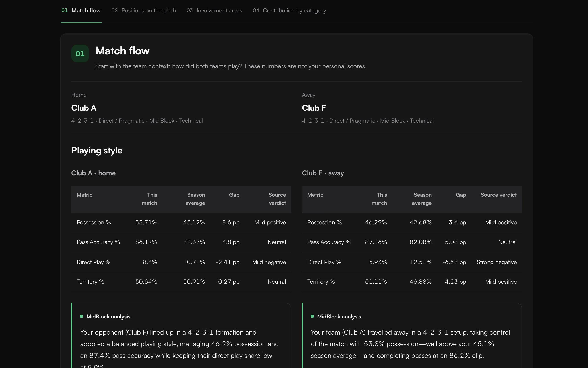This screenshot has width=588, height=368.
Task: Click the 82.37% season average cell
Action: tap(194, 242)
